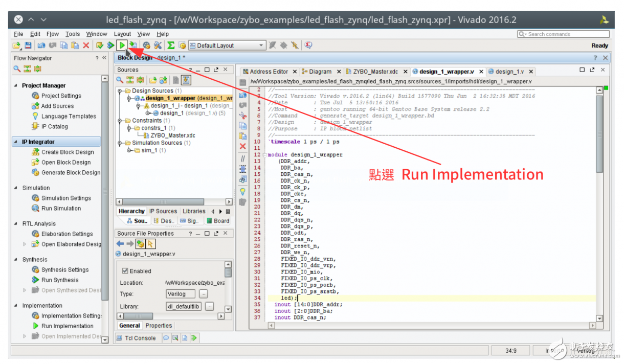Expand the Open Elaborated Design item
Viewport: 624px width, 364px height.
point(25,244)
